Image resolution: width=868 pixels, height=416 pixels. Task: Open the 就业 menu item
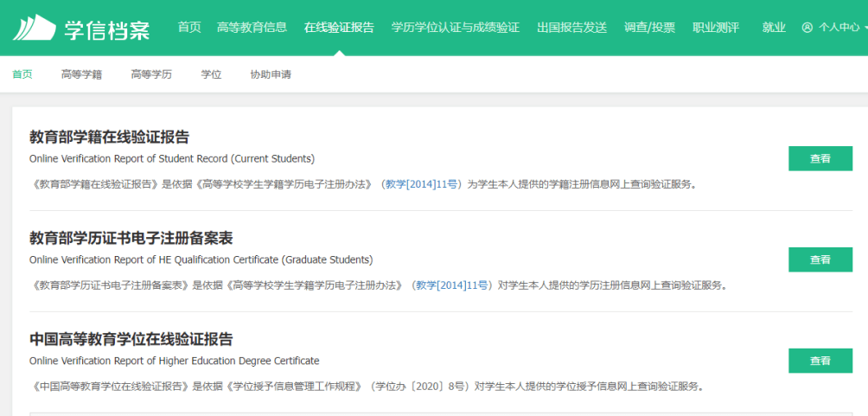coord(774,28)
